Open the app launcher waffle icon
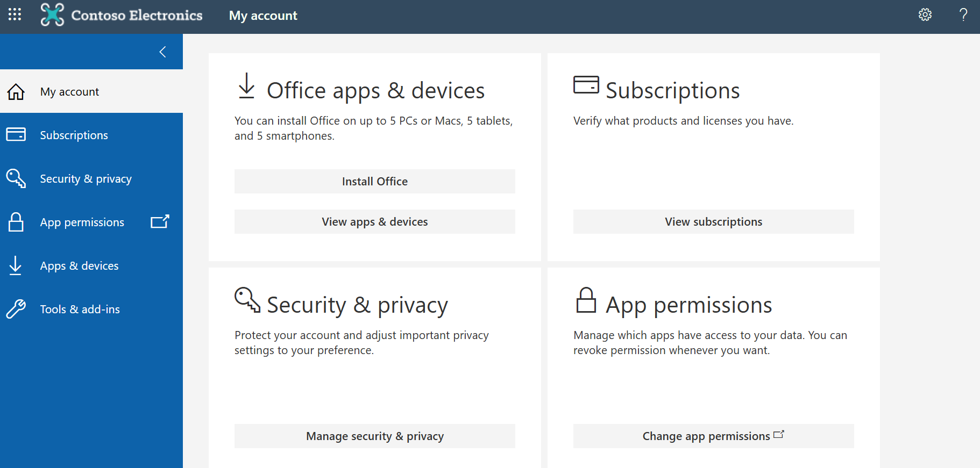The image size is (980, 468). point(15,15)
